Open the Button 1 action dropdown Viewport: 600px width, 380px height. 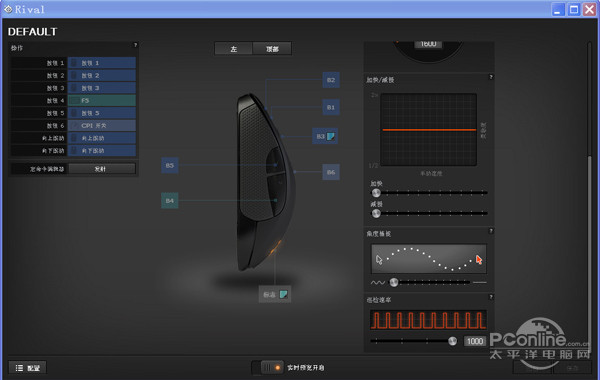(x=102, y=63)
